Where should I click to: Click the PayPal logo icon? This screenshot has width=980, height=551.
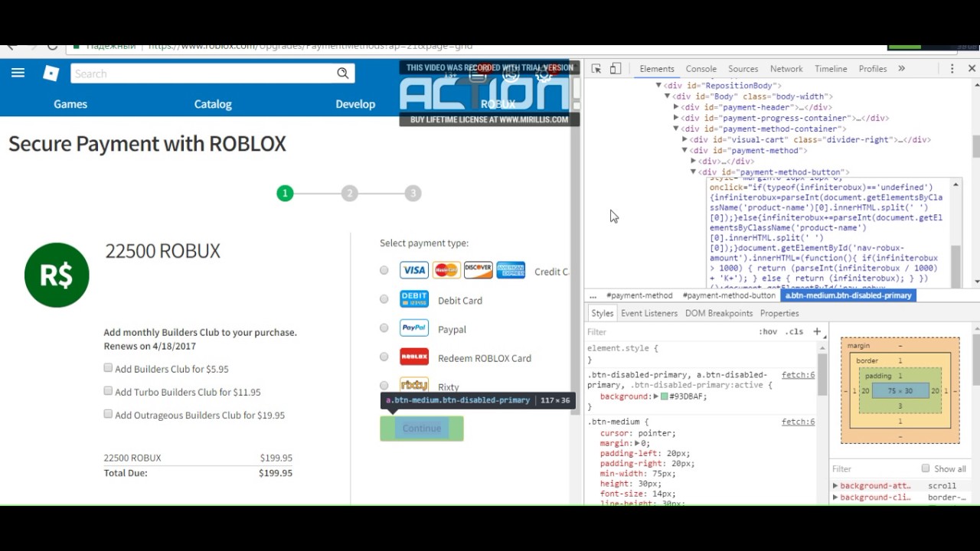[414, 328]
